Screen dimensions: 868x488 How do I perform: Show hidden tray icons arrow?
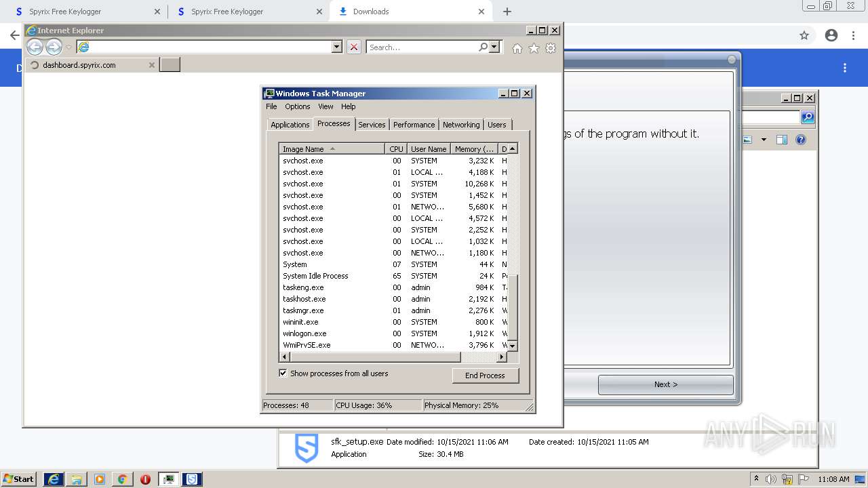click(757, 479)
